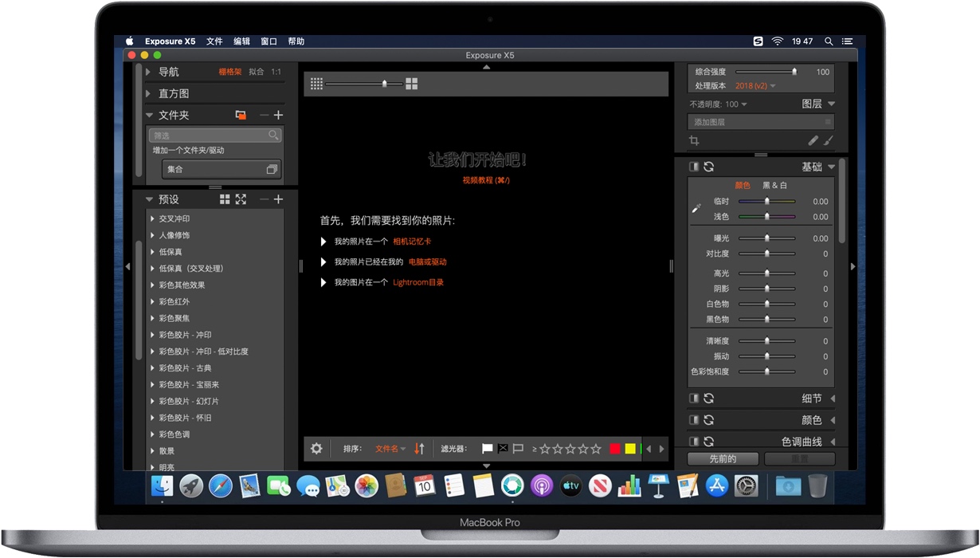The image size is (980, 558).
Task: Click the red color label filter swatch
Action: tap(615, 448)
